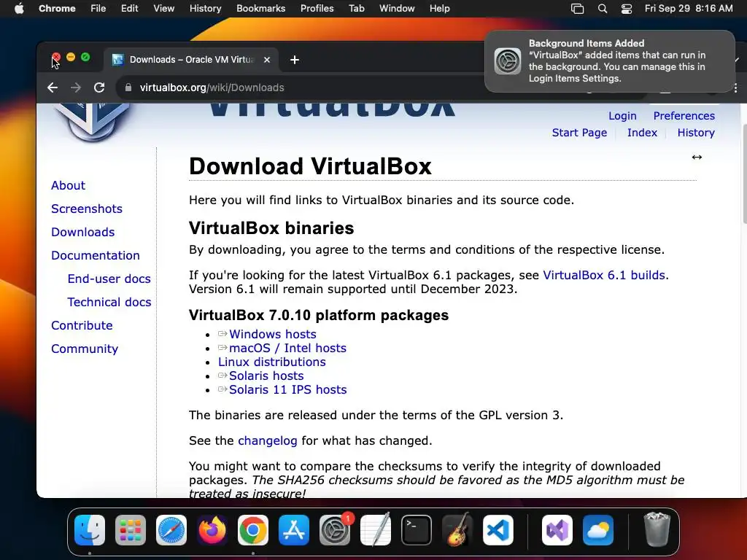
Task: Open Documentation in the sidebar
Action: [x=96, y=255]
